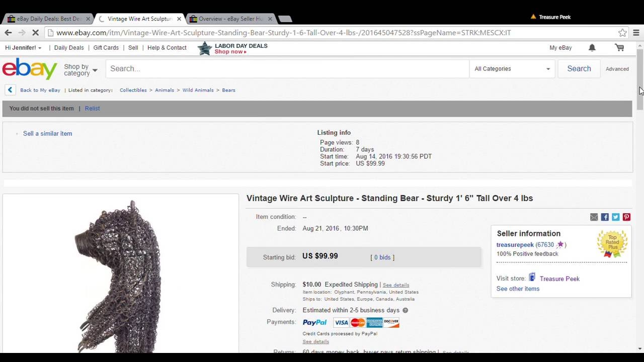The image size is (644, 362).
Task: Click the Treasure Peek store icon
Action: click(532, 278)
